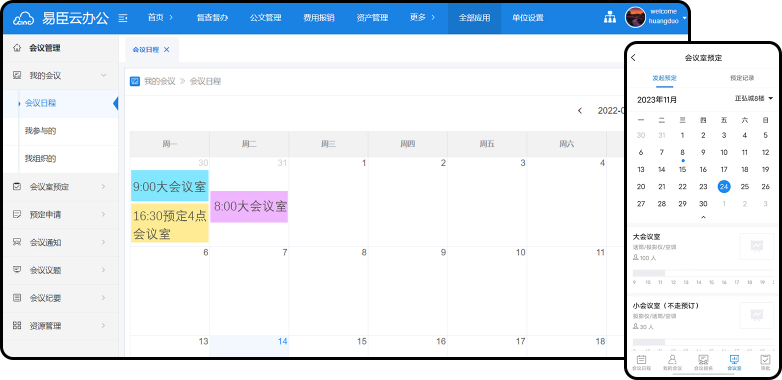782x380 pixels.
Task: Click the home icon next to 会议管理
Action: pyautogui.click(x=17, y=48)
